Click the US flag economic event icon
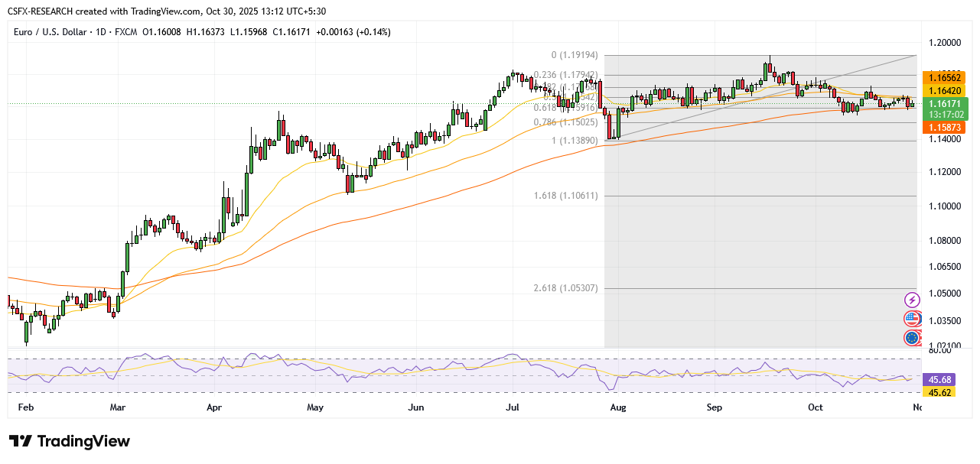 tap(911, 319)
